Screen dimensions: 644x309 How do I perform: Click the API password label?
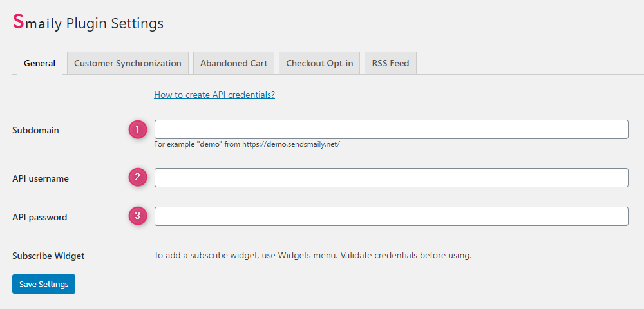click(x=40, y=217)
